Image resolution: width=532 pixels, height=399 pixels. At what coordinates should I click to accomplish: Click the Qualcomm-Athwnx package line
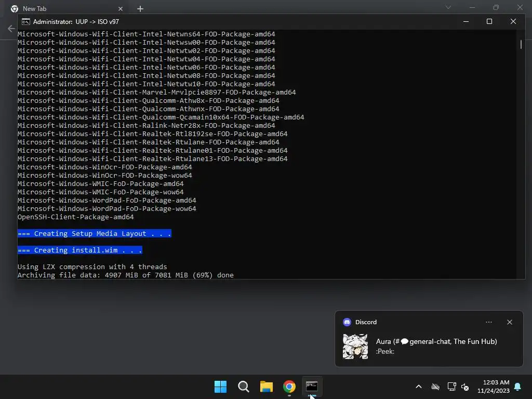click(148, 109)
